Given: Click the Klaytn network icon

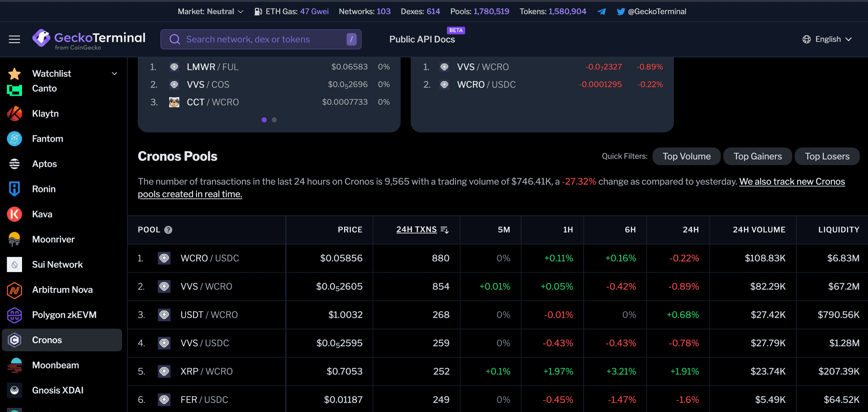Looking at the screenshot, I should click(14, 114).
